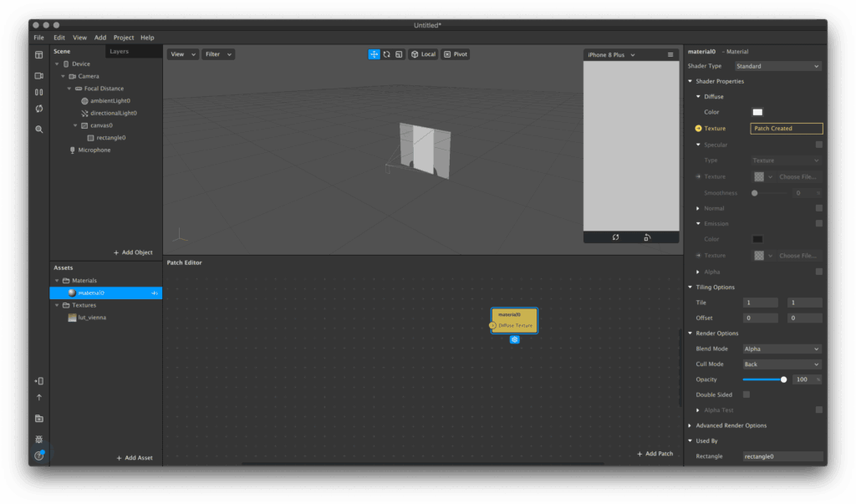Select the Scale tool in viewport toolbar
The image size is (856, 504).
point(399,54)
